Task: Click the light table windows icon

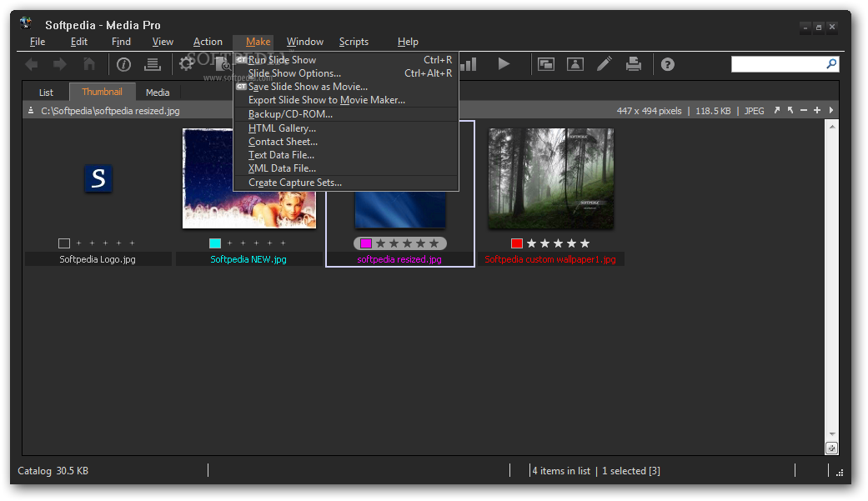Action: [546, 64]
